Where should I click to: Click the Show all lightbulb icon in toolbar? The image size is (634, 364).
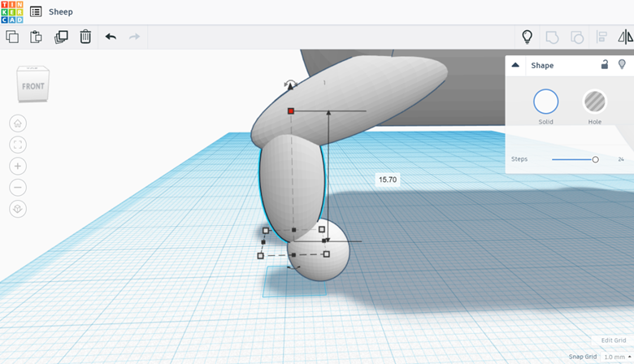point(527,37)
